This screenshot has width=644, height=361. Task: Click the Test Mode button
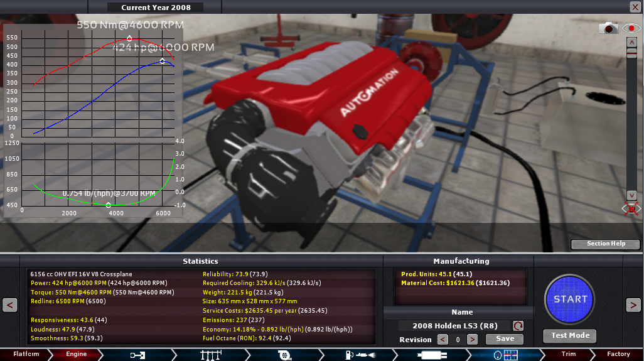[x=570, y=335]
